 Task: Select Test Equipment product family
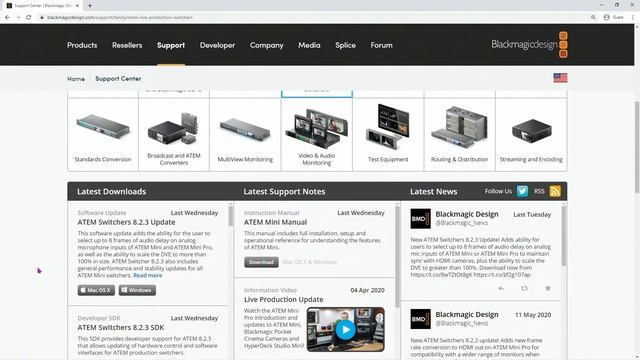click(388, 135)
